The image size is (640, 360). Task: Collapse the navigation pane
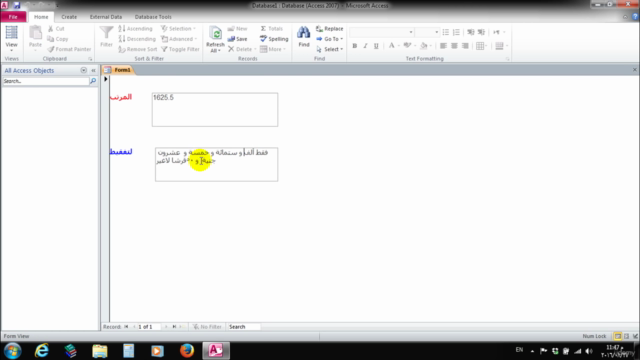(93, 70)
